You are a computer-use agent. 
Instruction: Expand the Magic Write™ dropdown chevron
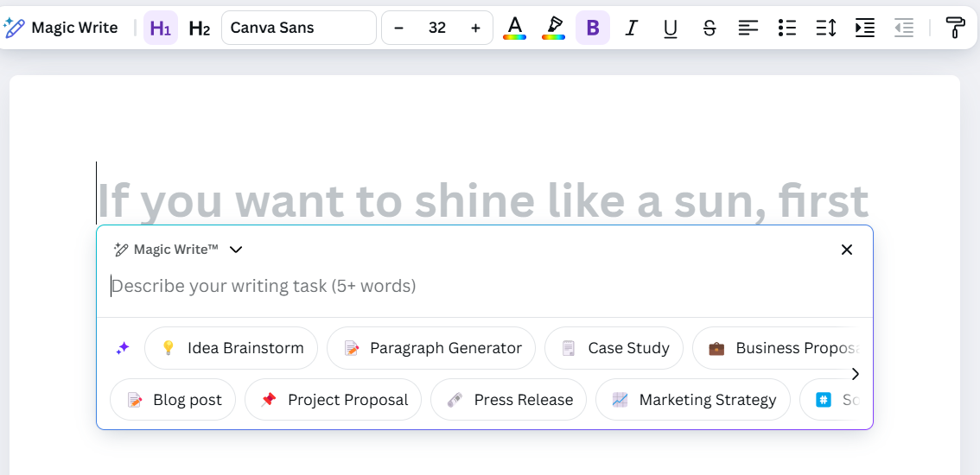click(236, 250)
